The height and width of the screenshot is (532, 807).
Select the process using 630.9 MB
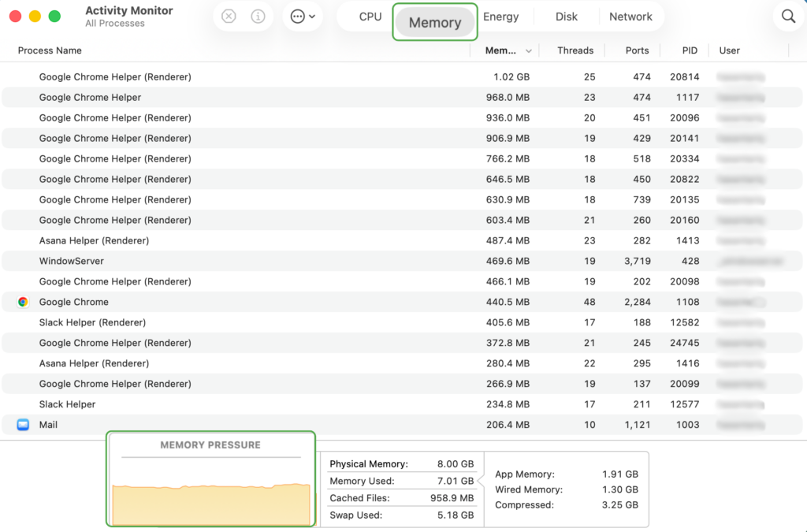402,199
